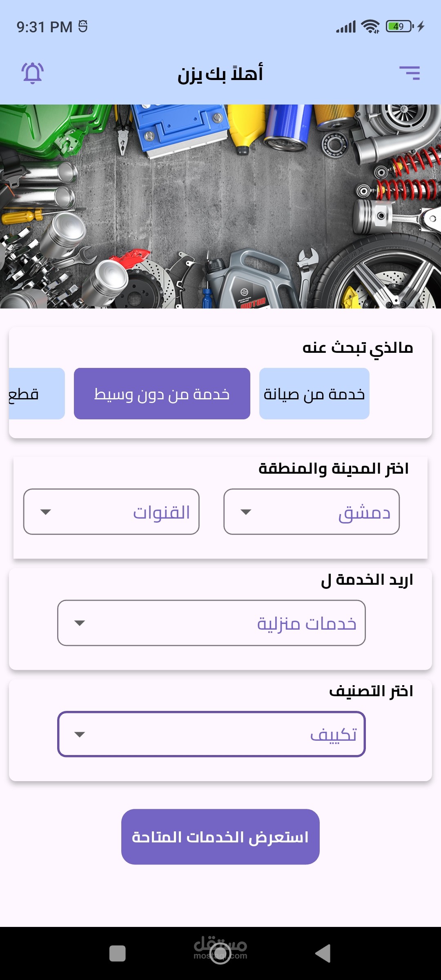Tap the battery indicator in status bar

399,27
